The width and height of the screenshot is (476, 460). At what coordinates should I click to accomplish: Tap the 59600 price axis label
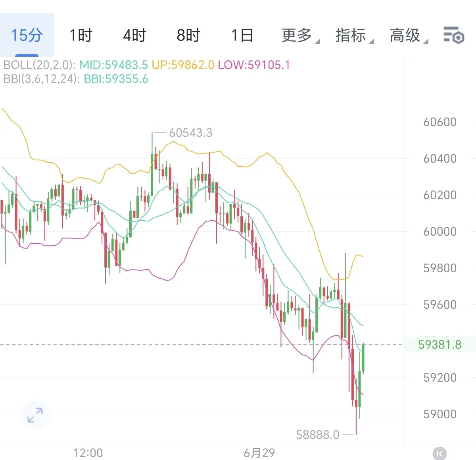tap(440, 304)
